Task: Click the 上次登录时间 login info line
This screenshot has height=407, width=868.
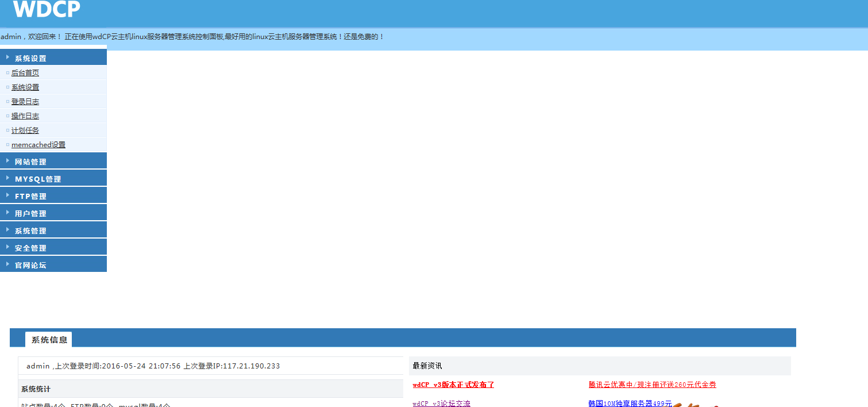Action: (x=153, y=366)
